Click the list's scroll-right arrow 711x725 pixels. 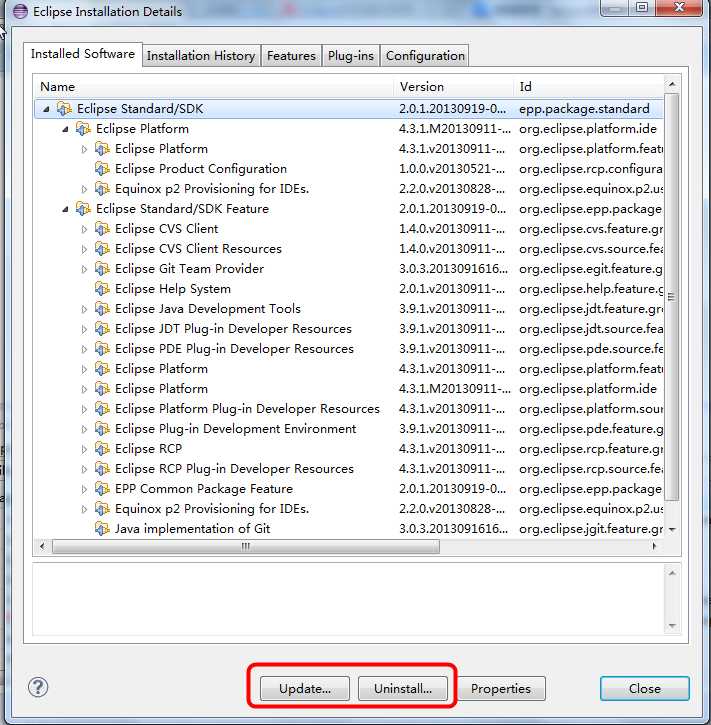pyautogui.click(x=654, y=547)
